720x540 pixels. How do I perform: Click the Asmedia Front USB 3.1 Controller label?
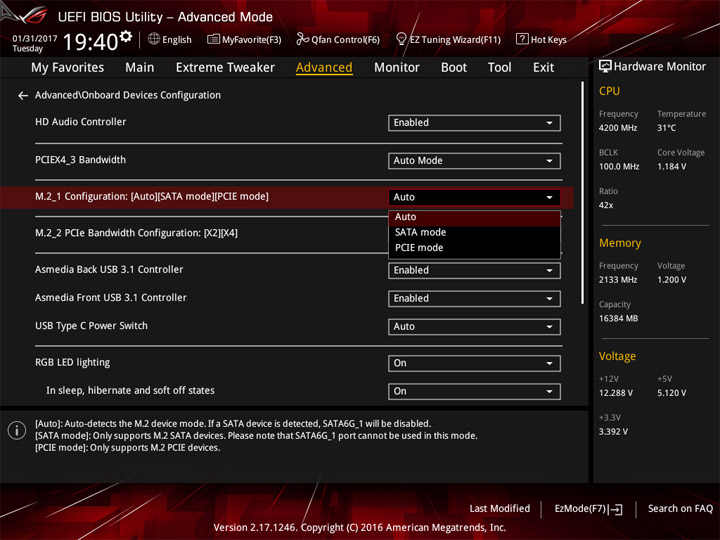click(111, 298)
